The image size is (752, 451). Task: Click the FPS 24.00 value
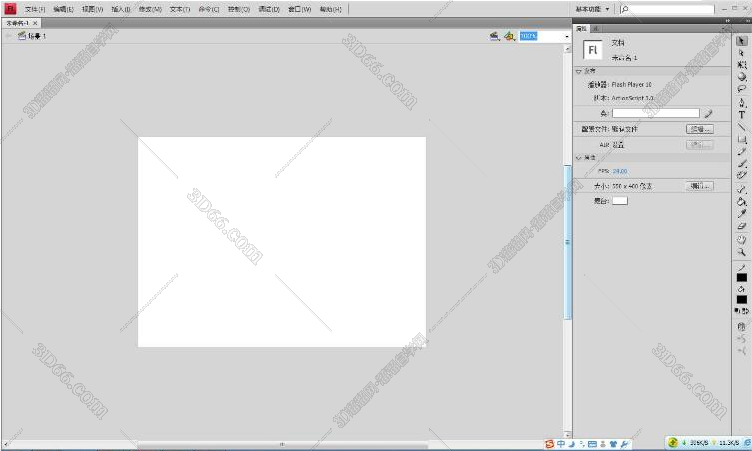[x=620, y=171]
